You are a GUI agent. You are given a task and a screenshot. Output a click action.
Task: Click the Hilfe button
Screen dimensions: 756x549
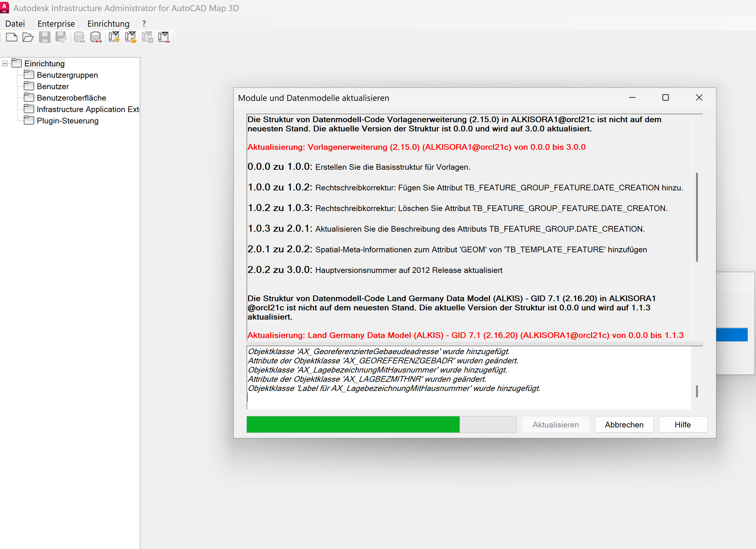(682, 424)
